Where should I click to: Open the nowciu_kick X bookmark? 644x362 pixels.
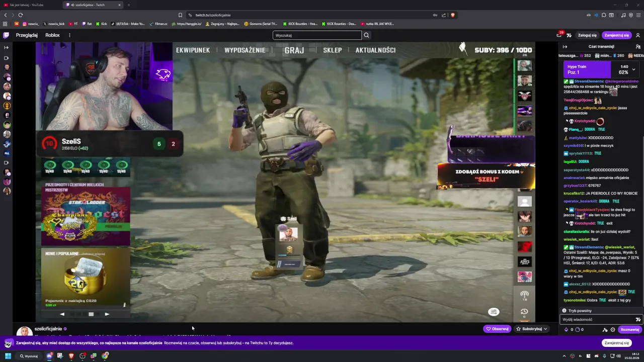pos(53,24)
